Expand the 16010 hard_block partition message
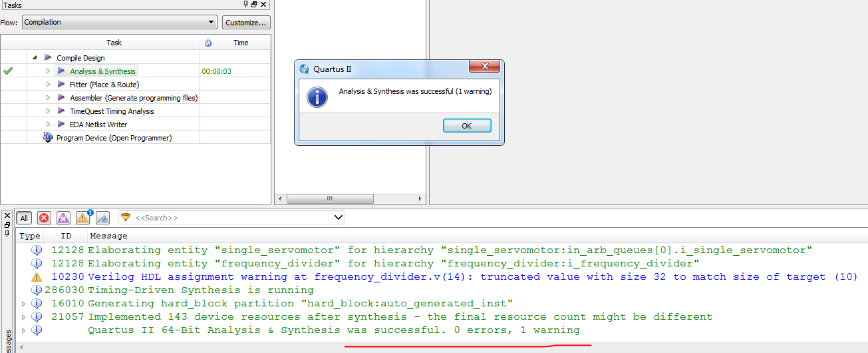868x353 pixels. [x=24, y=304]
